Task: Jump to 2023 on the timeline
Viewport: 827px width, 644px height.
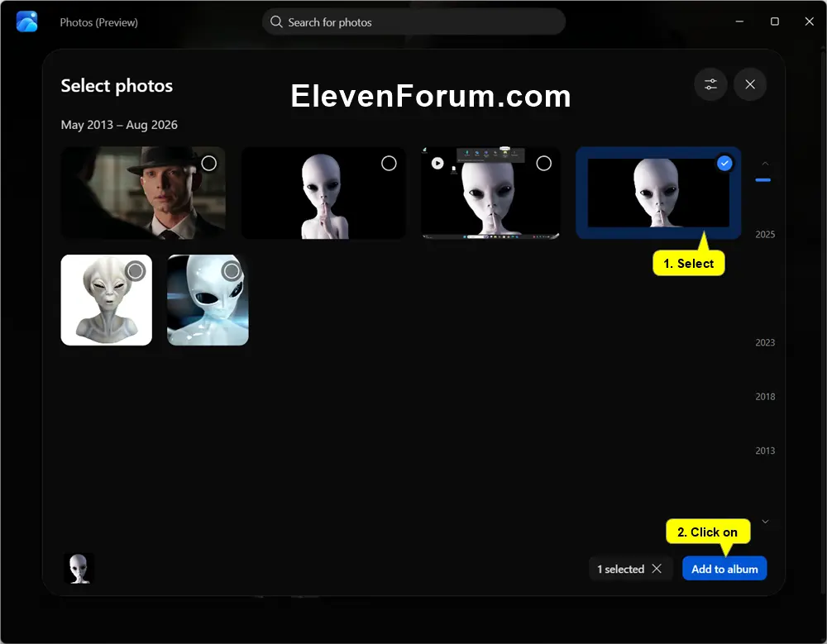Action: coord(765,343)
